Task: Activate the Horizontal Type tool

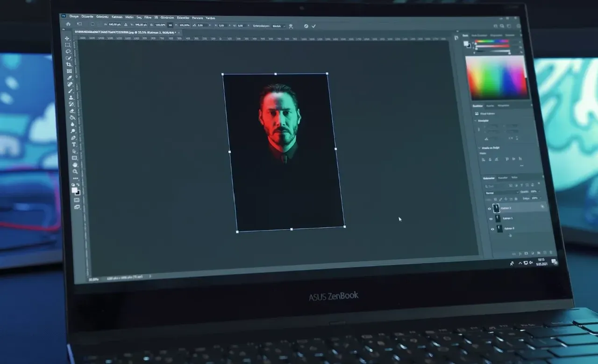Action: click(74, 145)
